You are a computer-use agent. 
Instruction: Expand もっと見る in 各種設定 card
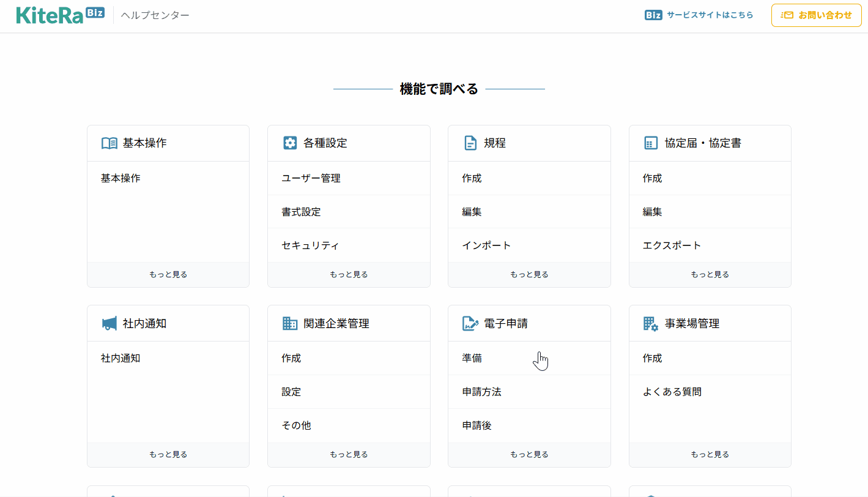(x=349, y=275)
